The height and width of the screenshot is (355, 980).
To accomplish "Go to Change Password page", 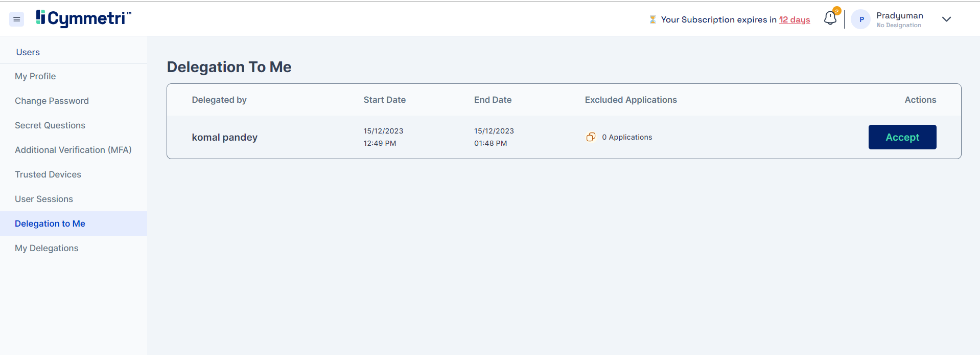I will (52, 101).
